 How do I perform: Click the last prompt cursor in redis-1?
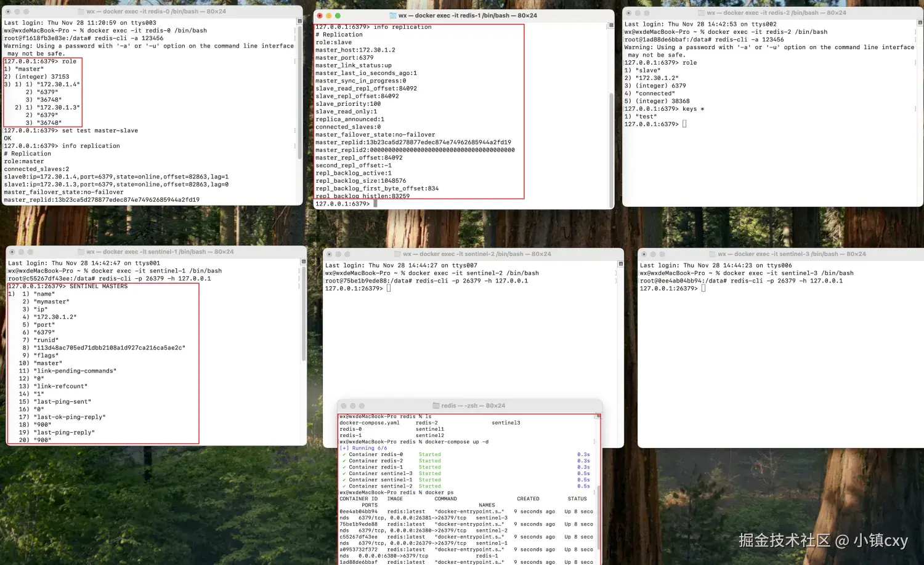pyautogui.click(x=375, y=204)
